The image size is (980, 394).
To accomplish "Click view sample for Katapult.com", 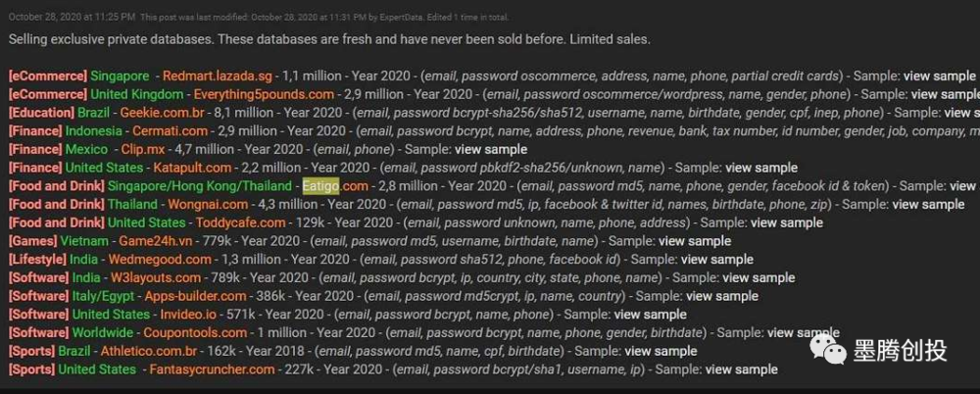I will [x=761, y=168].
